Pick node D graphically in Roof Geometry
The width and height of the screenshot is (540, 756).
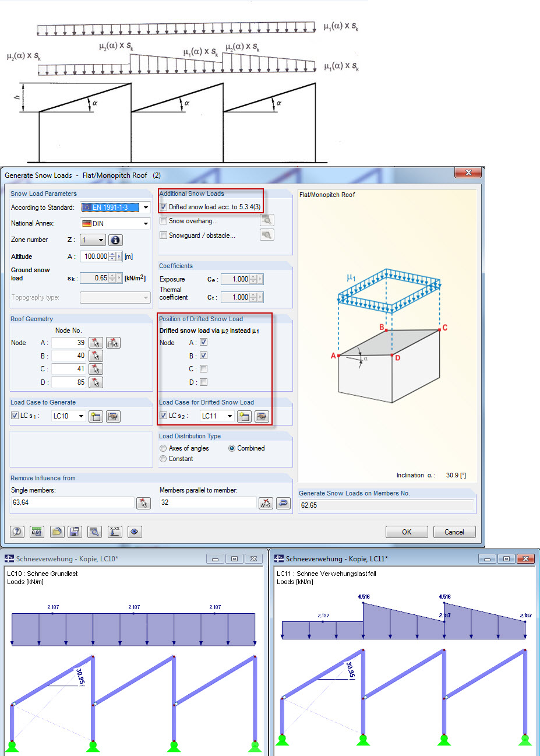click(x=96, y=382)
